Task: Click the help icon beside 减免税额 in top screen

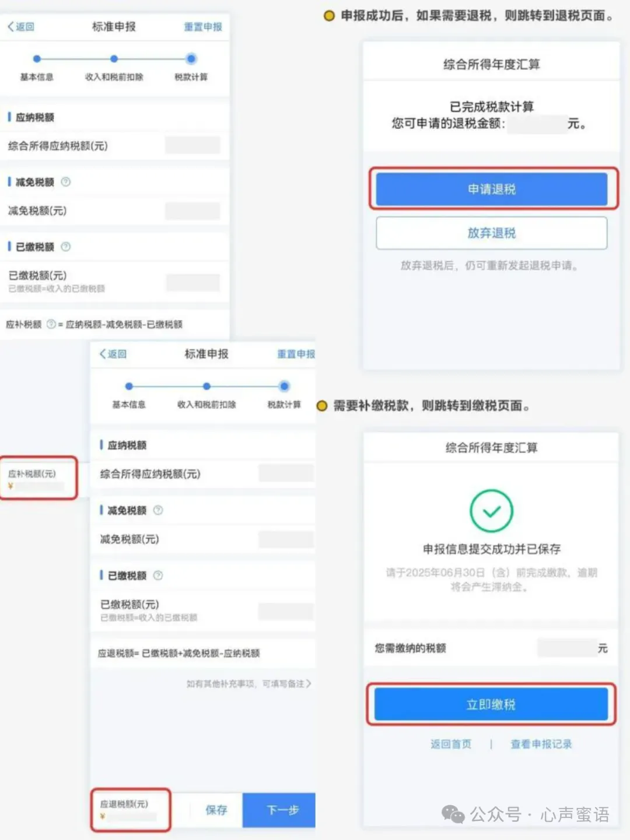Action: point(66,182)
